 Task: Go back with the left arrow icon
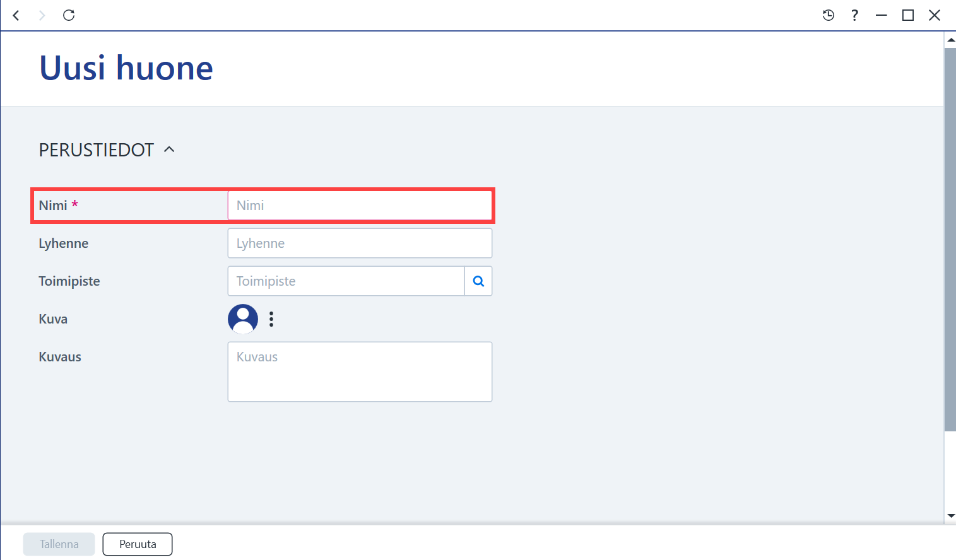16,15
